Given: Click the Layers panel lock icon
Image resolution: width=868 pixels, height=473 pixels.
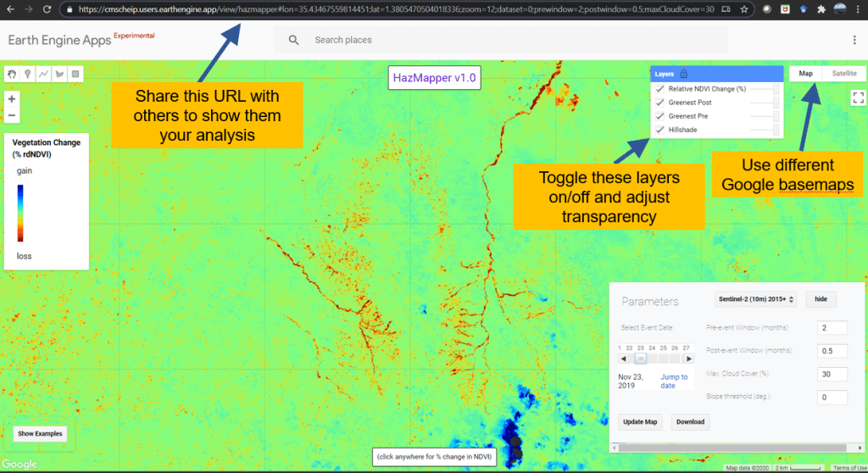Looking at the screenshot, I should (683, 74).
